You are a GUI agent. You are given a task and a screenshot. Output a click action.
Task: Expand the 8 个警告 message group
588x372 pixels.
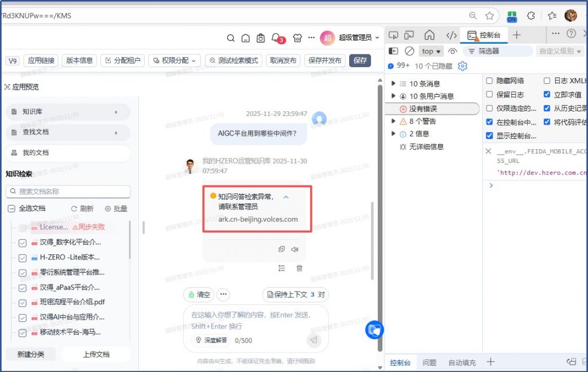click(x=393, y=121)
